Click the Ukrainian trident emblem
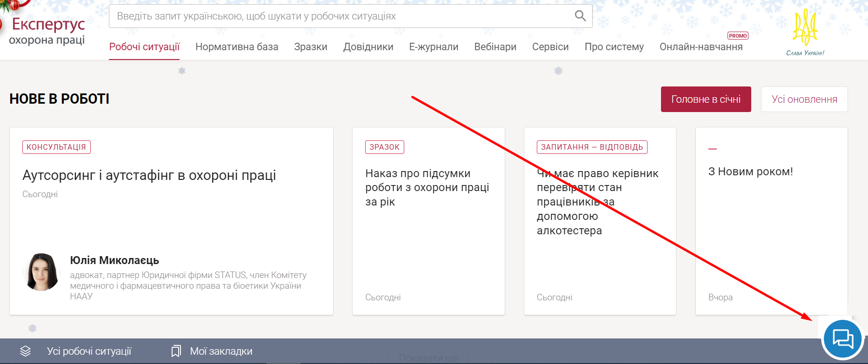 pos(805,27)
